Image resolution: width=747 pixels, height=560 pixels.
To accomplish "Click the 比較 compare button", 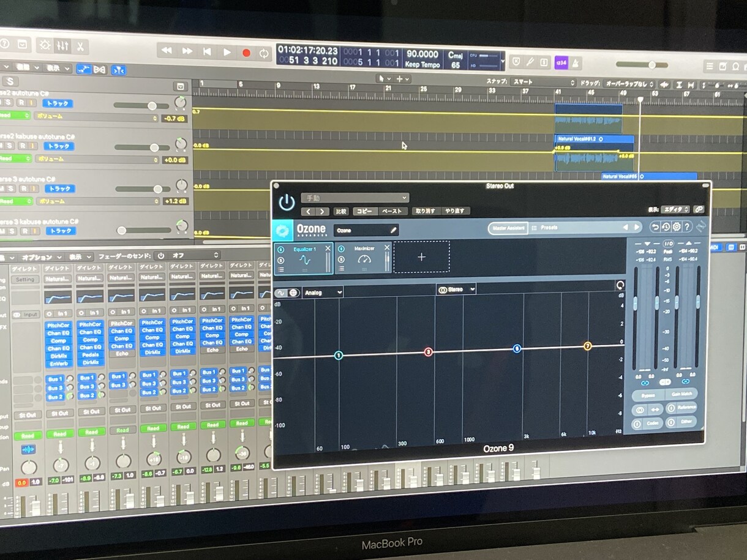I will pyautogui.click(x=341, y=211).
